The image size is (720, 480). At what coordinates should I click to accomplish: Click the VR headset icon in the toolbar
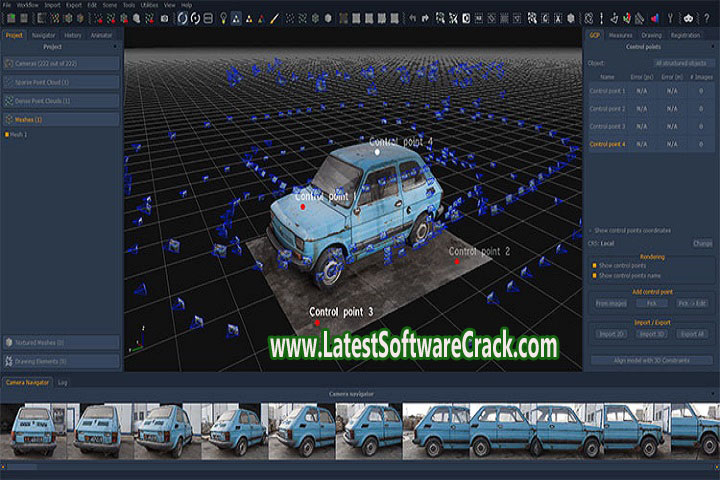689,18
